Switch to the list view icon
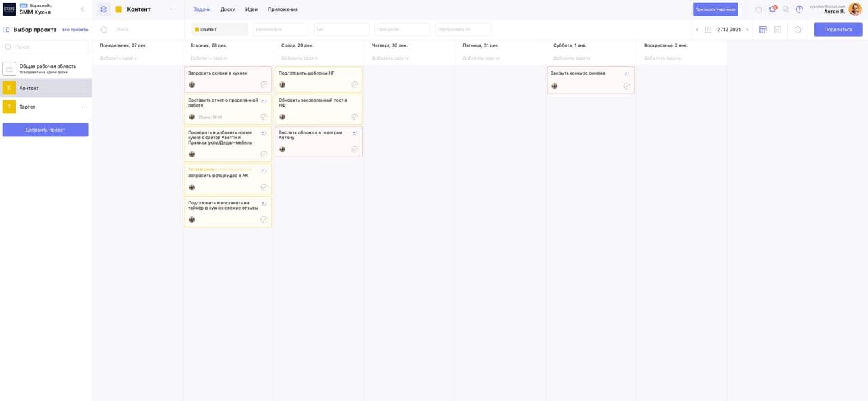Screen dimensions: 868x401 point(777,30)
